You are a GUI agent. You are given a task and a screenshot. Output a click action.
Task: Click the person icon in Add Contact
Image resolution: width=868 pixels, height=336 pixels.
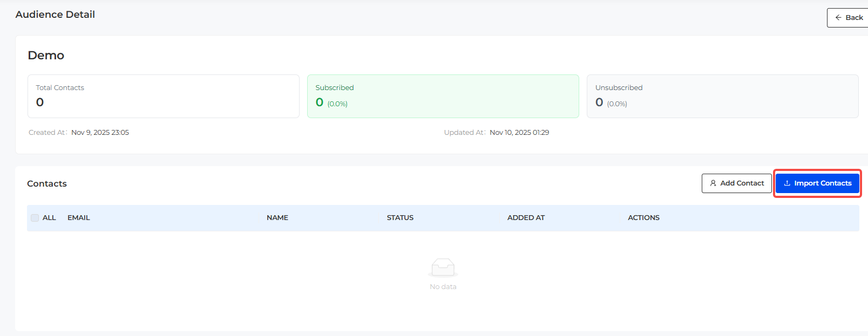click(713, 183)
